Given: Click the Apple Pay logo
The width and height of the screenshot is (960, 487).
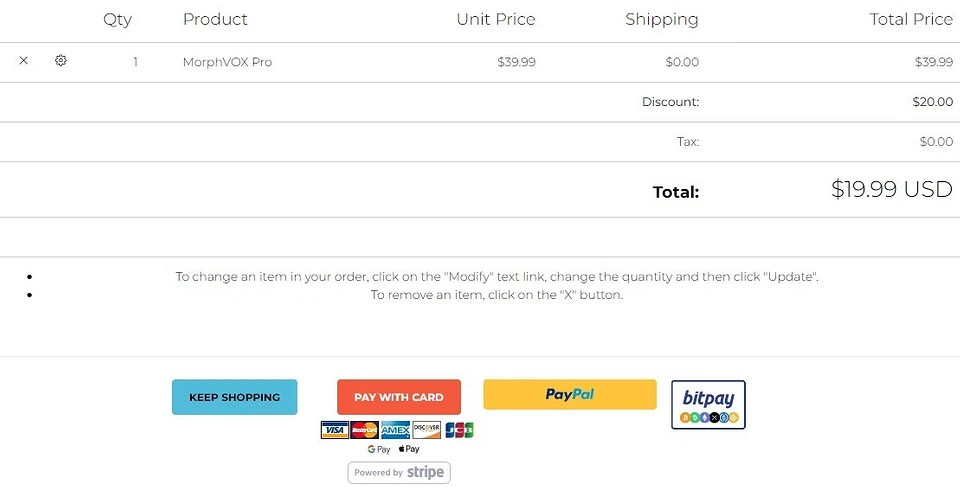Looking at the screenshot, I should [409, 450].
